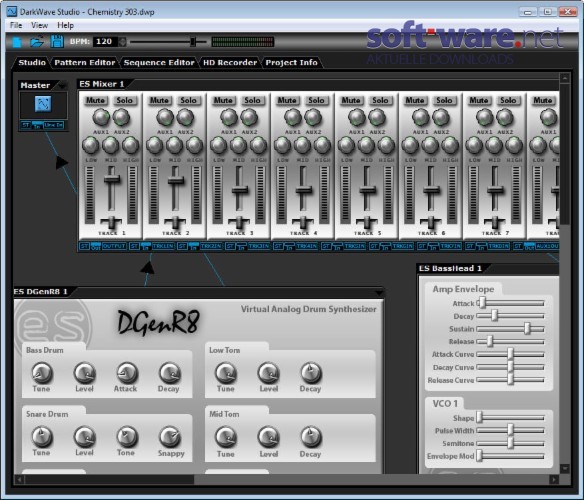The image size is (584, 500).
Task: Mute mixer Track 6
Action: tap(415, 100)
